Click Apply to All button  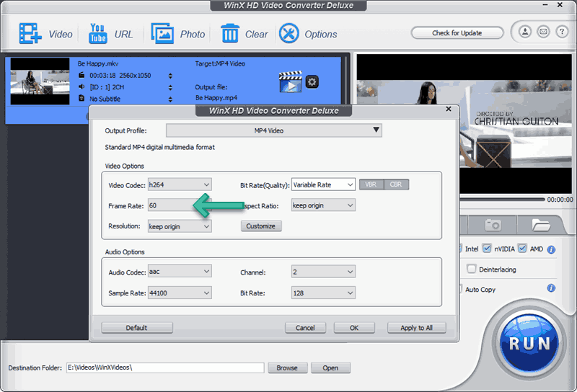click(417, 328)
